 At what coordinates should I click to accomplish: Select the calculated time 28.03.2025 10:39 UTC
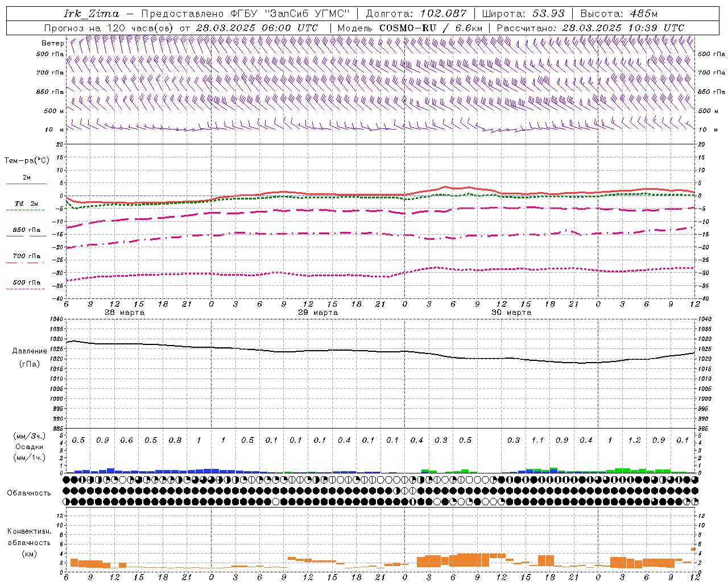click(623, 28)
